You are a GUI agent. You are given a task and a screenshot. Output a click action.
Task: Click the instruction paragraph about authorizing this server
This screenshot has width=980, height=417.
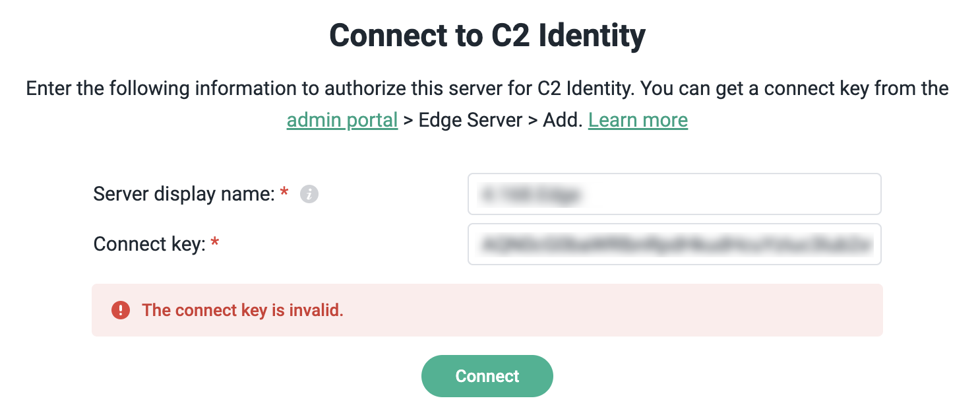coord(487,88)
